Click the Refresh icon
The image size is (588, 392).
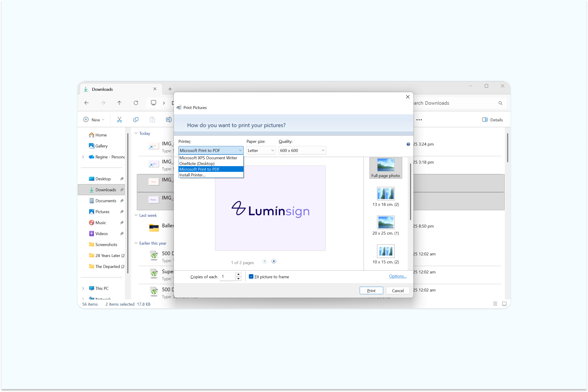pos(136,103)
